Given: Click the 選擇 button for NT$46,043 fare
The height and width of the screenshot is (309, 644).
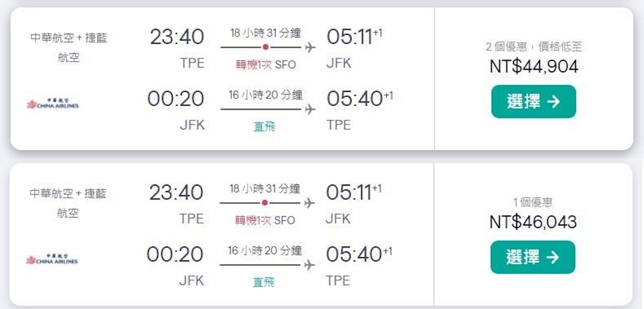Looking at the screenshot, I should [x=533, y=257].
